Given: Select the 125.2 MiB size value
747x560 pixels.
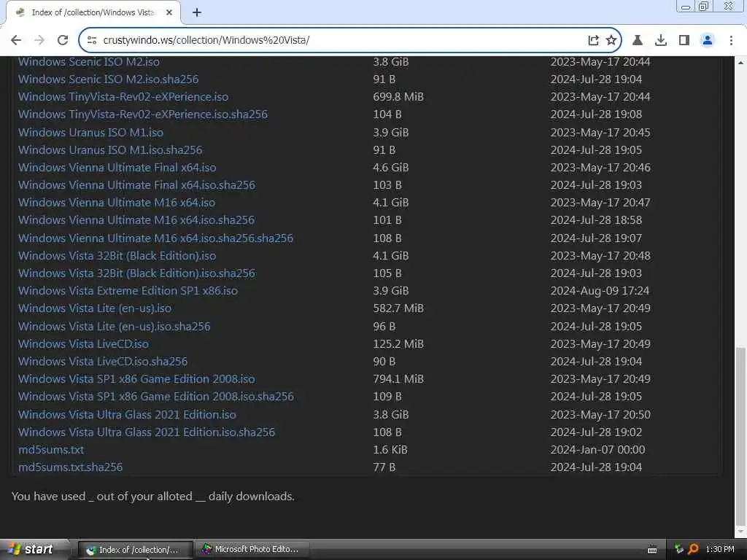Looking at the screenshot, I should (x=398, y=344).
